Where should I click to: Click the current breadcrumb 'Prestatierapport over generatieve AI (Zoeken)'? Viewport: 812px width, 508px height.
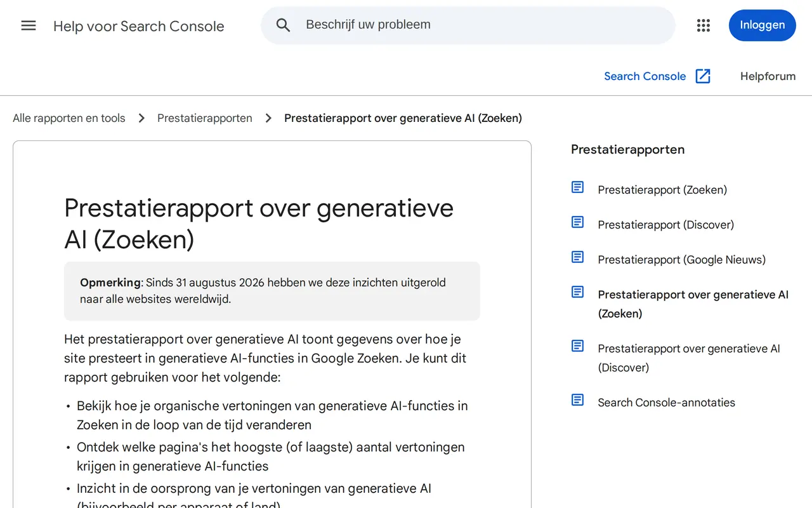pyautogui.click(x=403, y=118)
